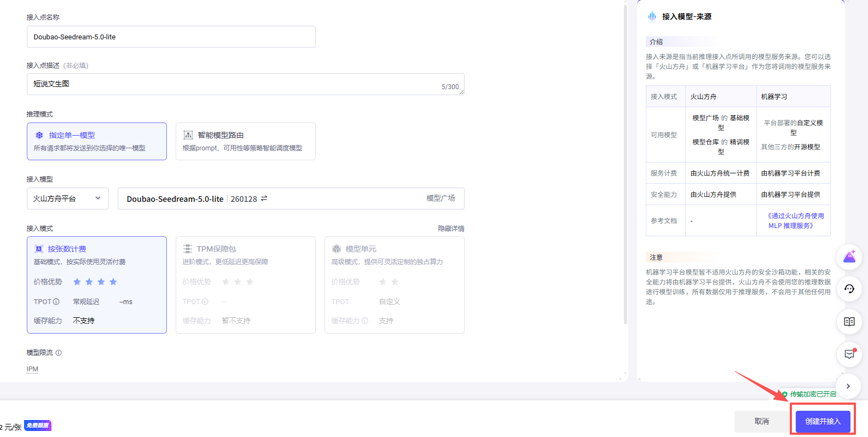Click the 5/300 character counter
This screenshot has height=437, width=868.
tap(450, 87)
